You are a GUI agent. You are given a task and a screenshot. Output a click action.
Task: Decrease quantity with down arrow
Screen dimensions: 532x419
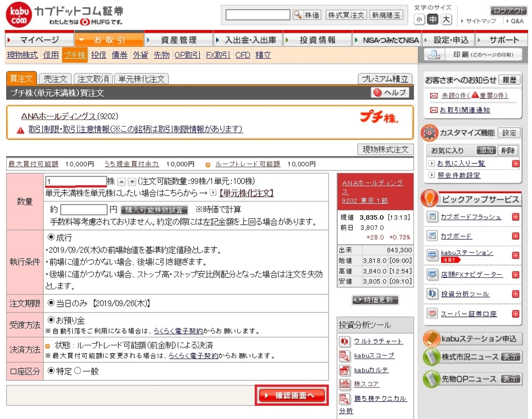point(132,182)
